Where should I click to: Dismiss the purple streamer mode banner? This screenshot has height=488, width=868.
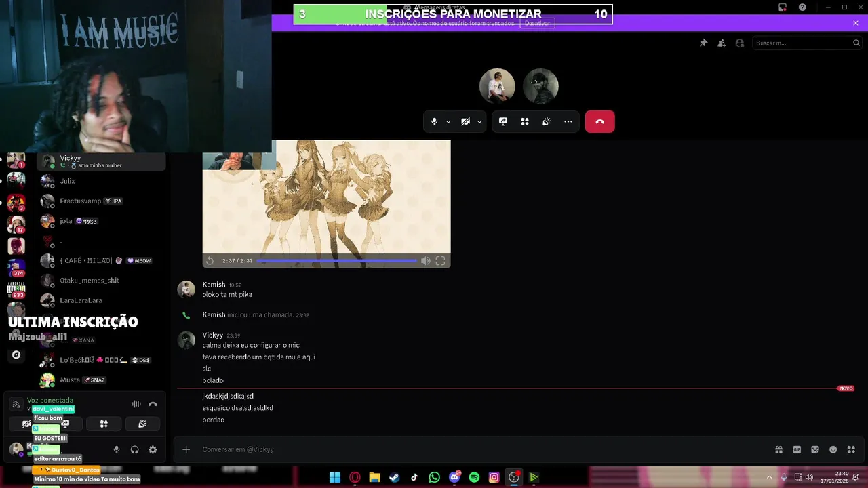pyautogui.click(x=856, y=23)
